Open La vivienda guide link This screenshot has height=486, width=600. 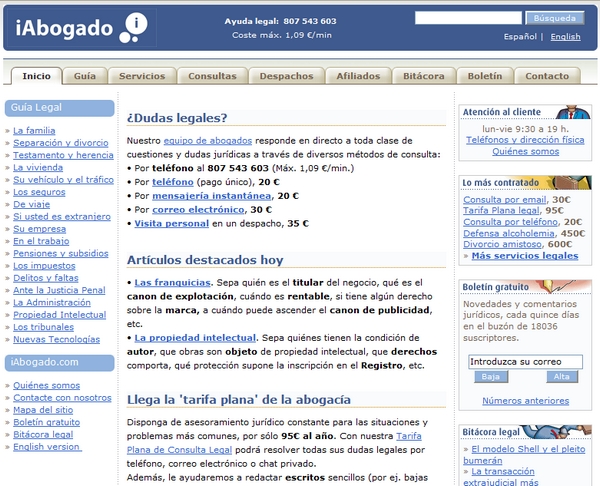click(38, 168)
